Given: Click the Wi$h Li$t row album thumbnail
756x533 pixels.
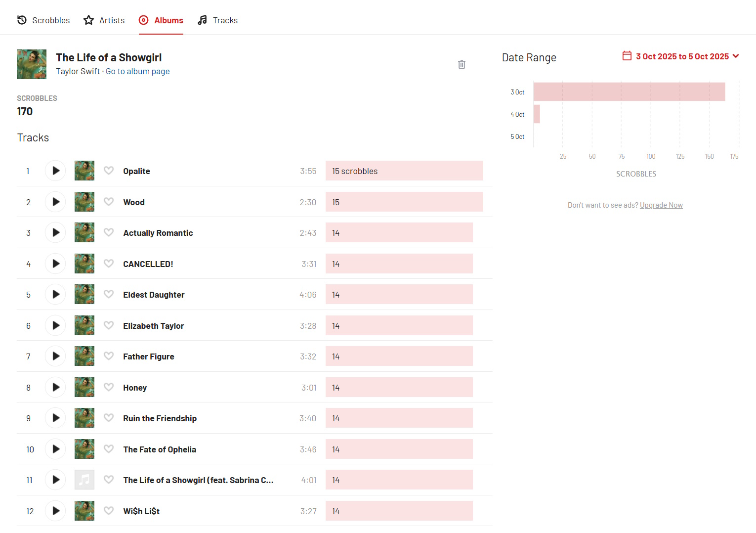Looking at the screenshot, I should tap(84, 511).
